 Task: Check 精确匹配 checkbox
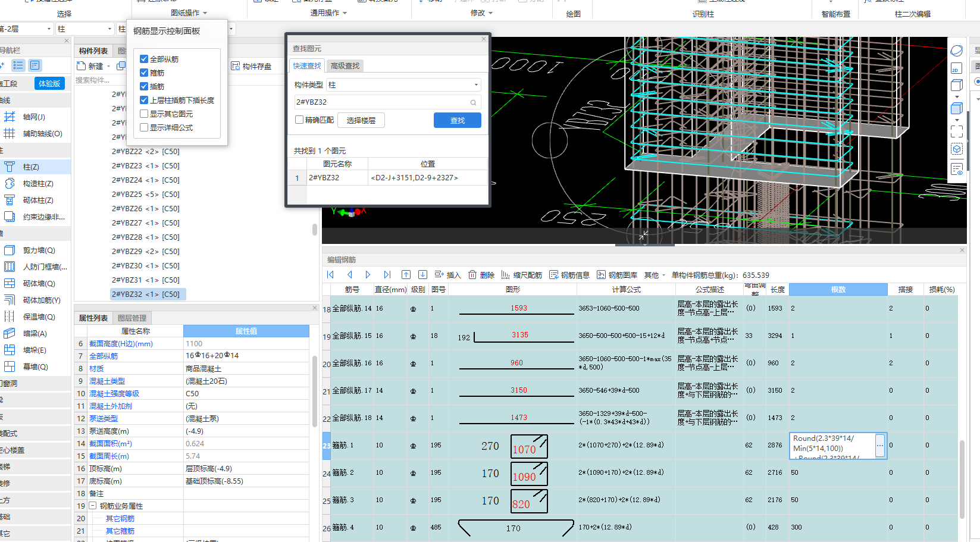pos(299,120)
